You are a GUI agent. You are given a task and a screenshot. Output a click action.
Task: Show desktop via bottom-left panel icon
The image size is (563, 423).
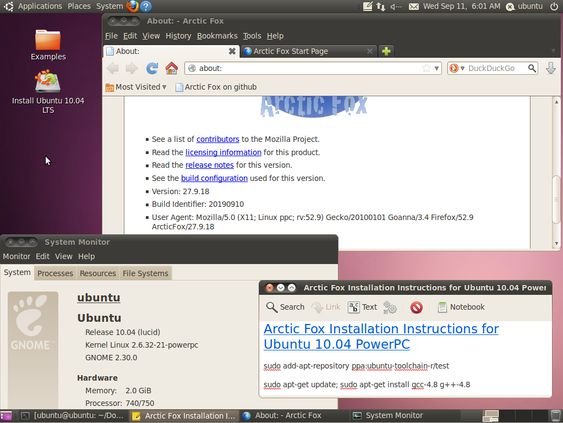click(6, 416)
